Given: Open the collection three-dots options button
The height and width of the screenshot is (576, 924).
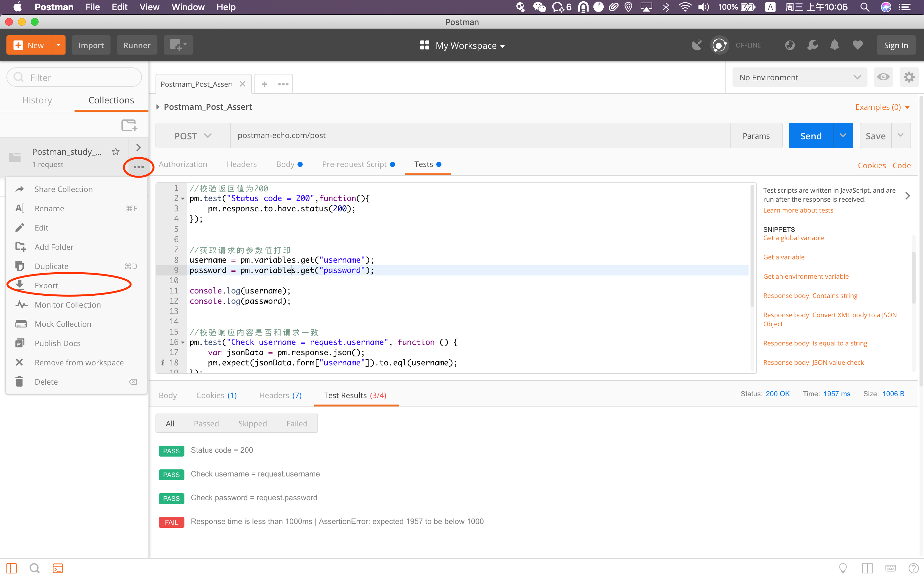Looking at the screenshot, I should point(138,167).
